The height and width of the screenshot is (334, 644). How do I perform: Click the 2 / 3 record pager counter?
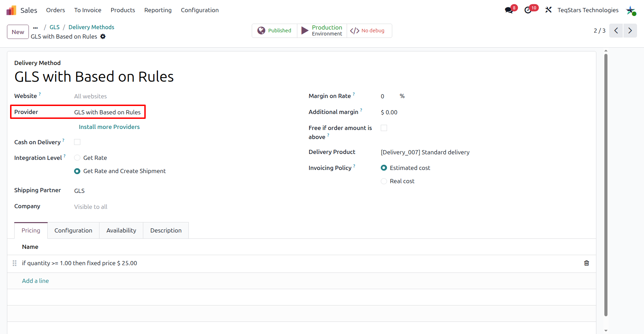point(599,31)
